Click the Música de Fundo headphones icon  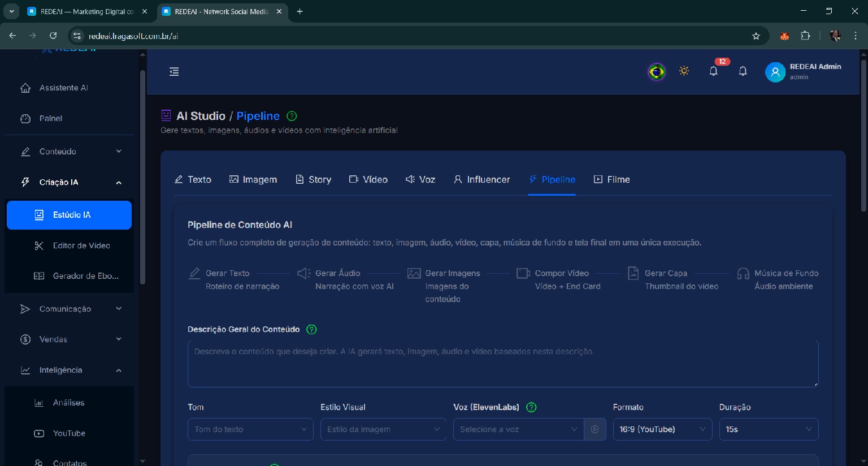coord(743,274)
